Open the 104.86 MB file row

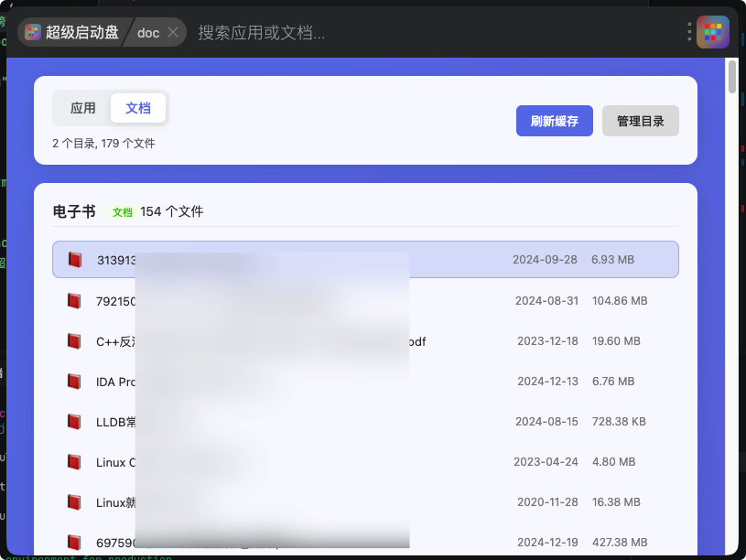[x=619, y=301]
